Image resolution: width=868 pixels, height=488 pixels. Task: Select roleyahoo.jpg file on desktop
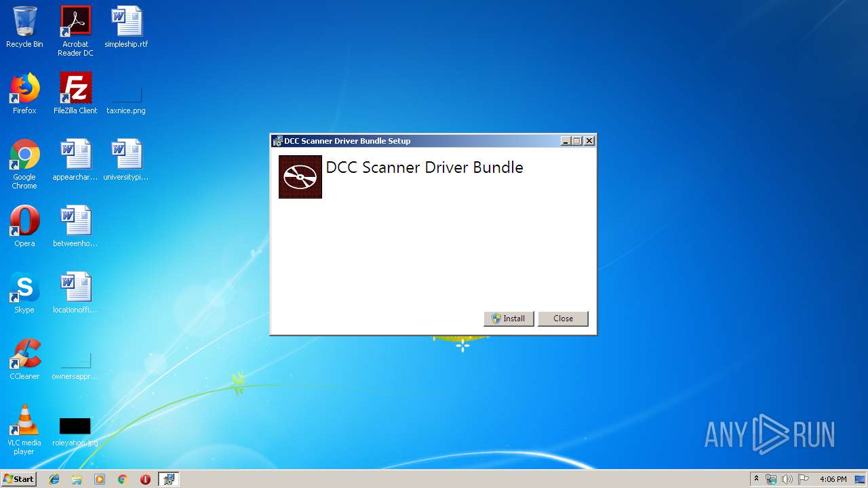pos(75,432)
